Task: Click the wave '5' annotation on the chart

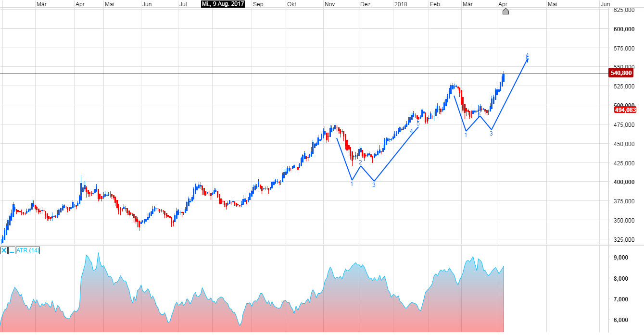Action: point(418,124)
